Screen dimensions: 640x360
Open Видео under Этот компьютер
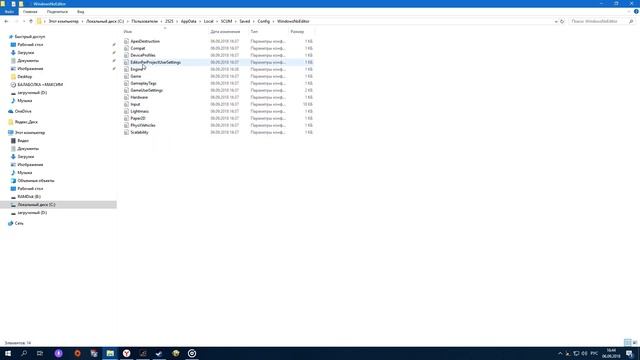click(23, 141)
